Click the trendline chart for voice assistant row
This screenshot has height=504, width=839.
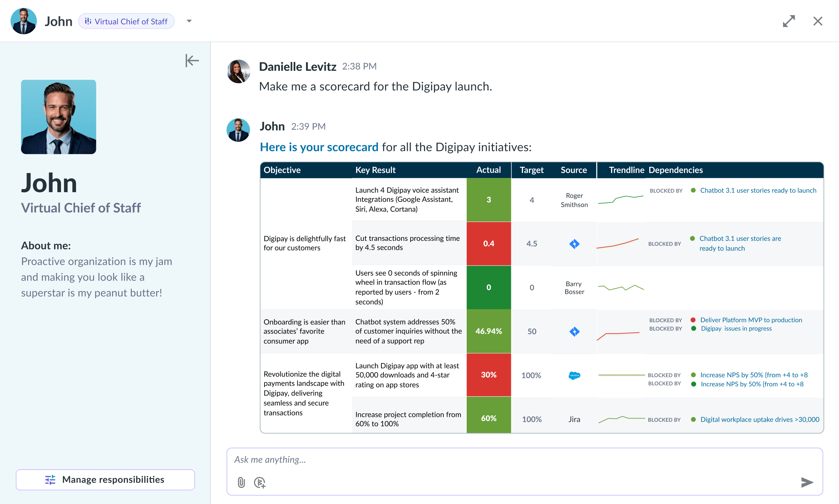(x=621, y=199)
